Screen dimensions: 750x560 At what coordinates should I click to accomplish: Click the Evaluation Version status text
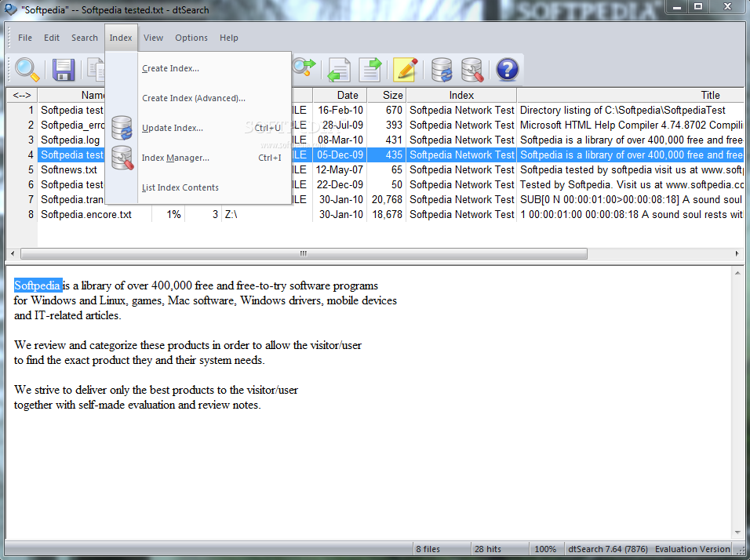[692, 549]
